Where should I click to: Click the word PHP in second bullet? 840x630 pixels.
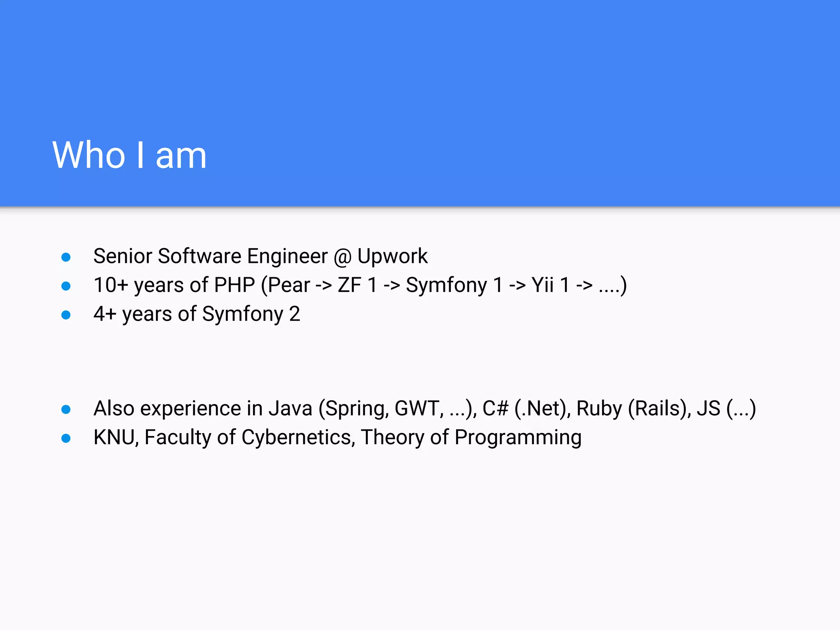click(x=234, y=285)
